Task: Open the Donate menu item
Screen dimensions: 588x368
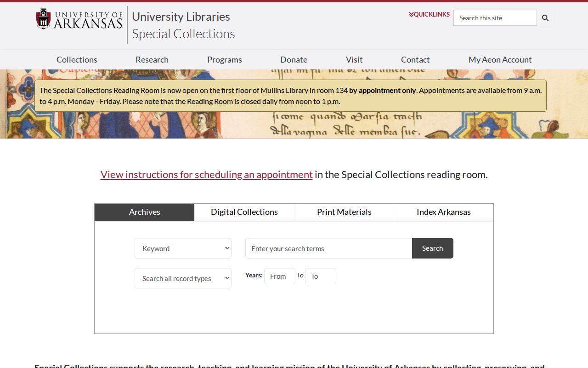Action: coord(294,59)
